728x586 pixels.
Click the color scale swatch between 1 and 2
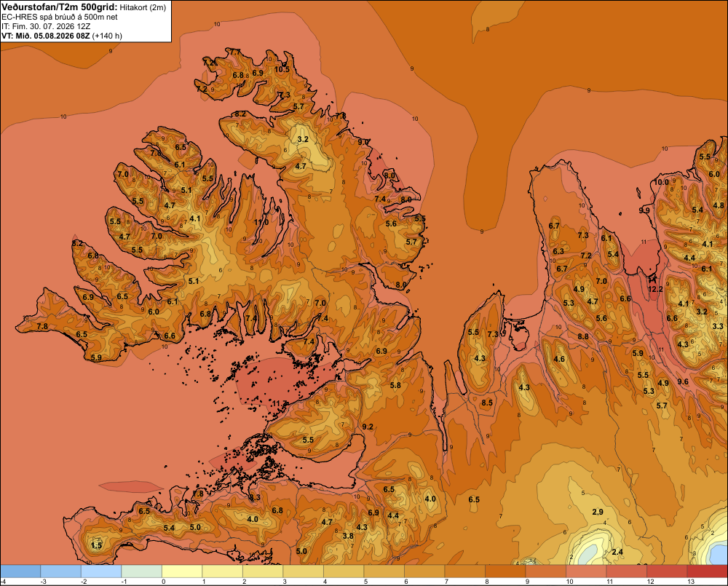tap(222, 571)
